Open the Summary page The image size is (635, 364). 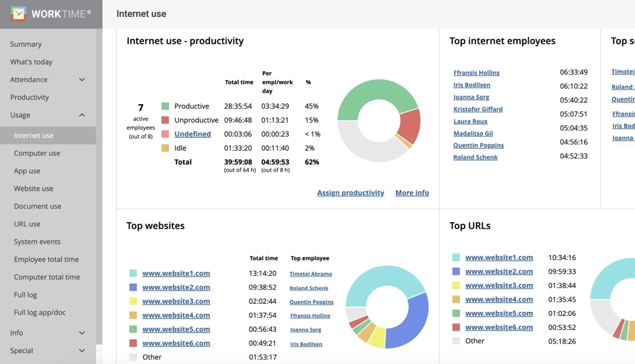point(25,44)
